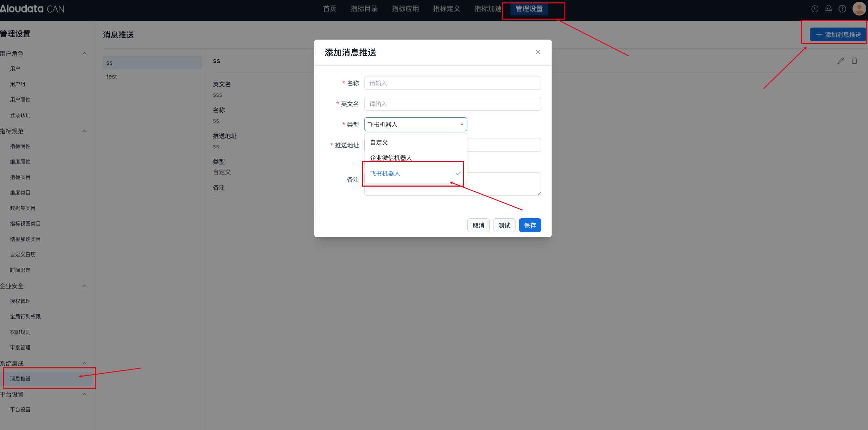Switch to the 指标目录 top tab

(x=364, y=9)
